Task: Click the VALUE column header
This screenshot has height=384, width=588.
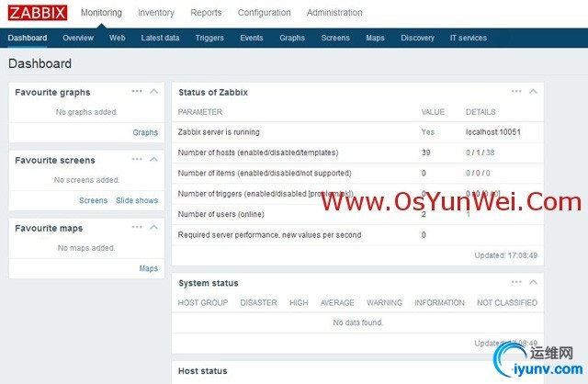Action: click(x=433, y=112)
